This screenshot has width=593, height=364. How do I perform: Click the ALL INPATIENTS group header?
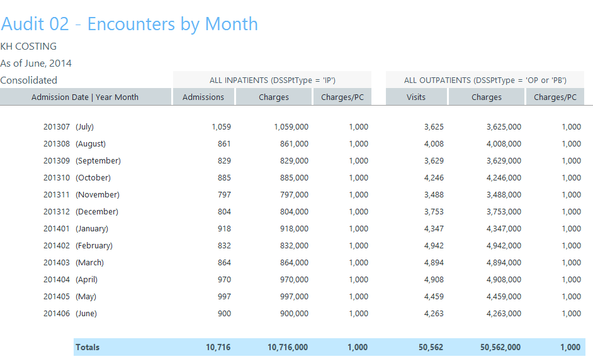tap(272, 80)
